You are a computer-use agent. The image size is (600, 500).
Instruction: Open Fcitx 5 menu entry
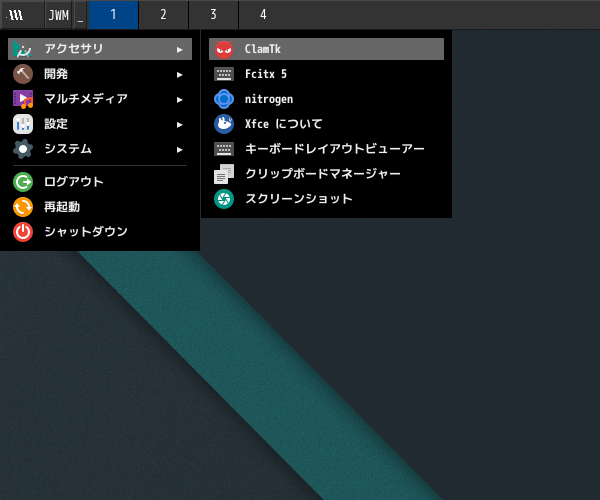326,74
